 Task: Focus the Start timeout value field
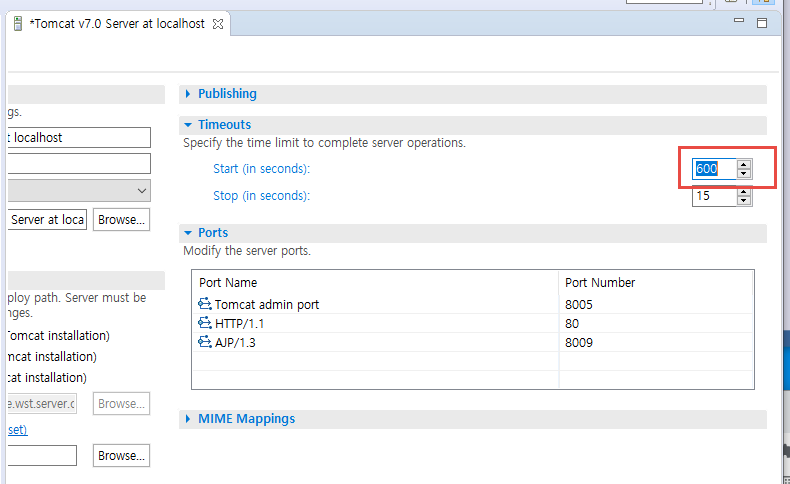[x=714, y=169]
